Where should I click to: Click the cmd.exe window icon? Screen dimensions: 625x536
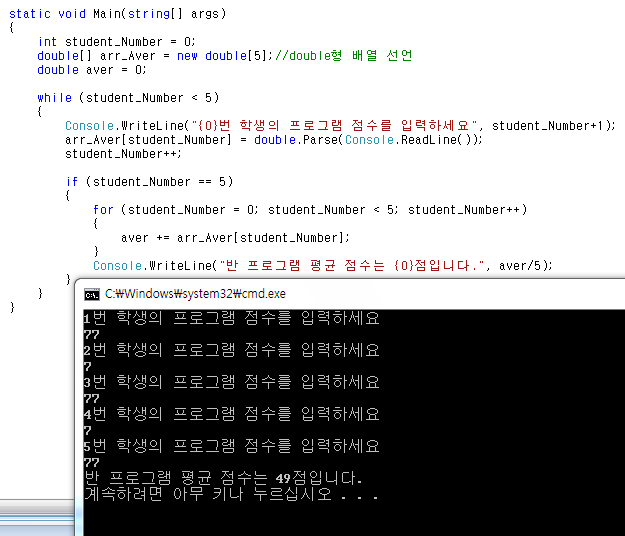click(x=92, y=295)
